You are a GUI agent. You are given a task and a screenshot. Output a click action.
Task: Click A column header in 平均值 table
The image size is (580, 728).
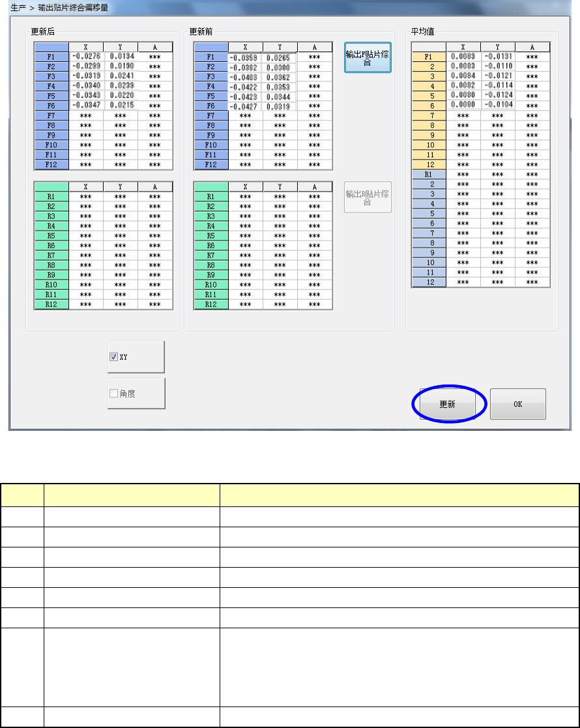pos(532,47)
